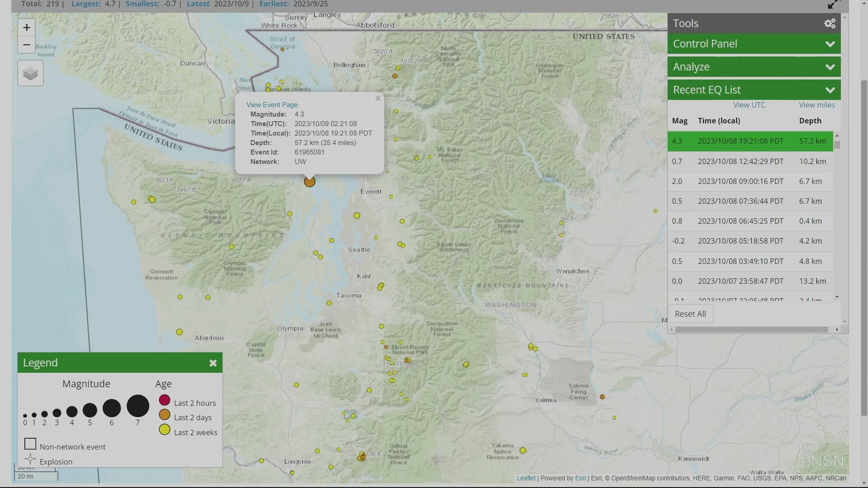Select the 0.8 magnitude row at 06:45:25
868x488 pixels.
coord(750,221)
